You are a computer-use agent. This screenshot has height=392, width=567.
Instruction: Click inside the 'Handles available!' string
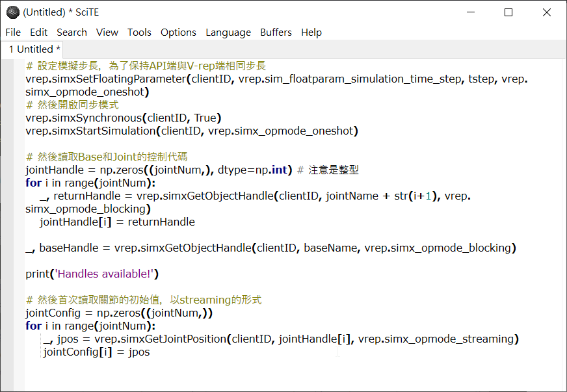[105, 274]
